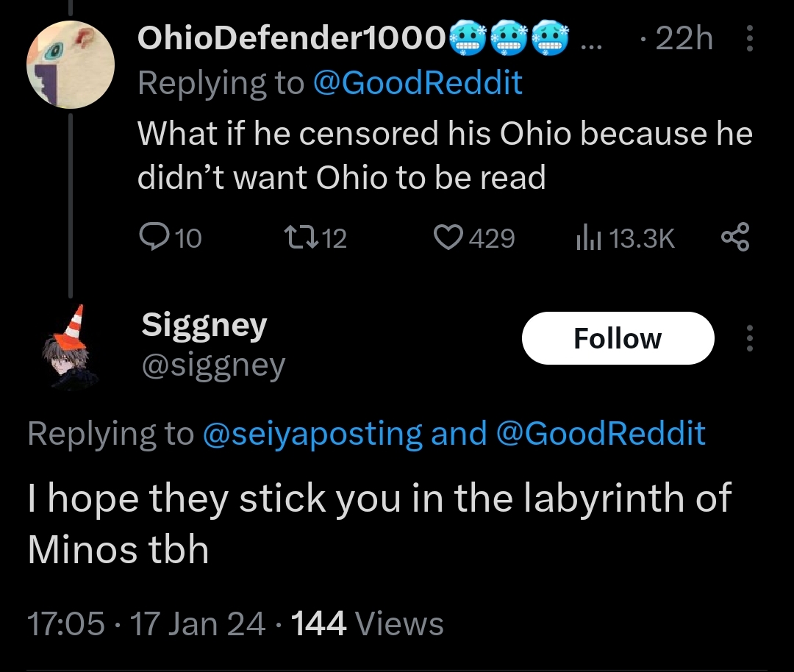This screenshot has width=794, height=672.
Task: Open the three-dot menu beside the Follow button
Action: coord(749,337)
